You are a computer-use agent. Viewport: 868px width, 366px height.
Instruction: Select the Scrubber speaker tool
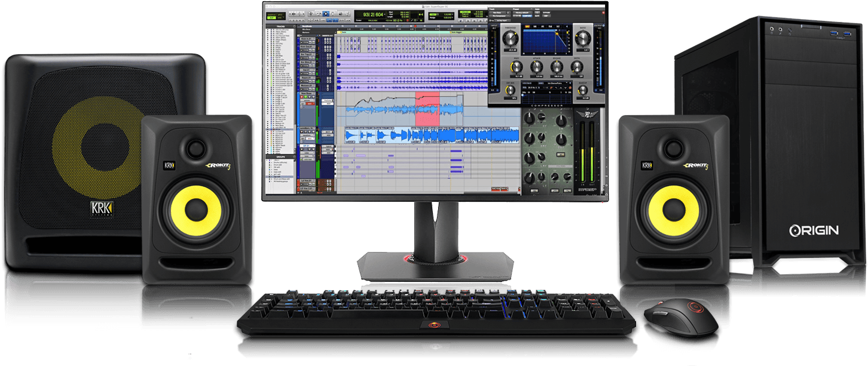341,14
